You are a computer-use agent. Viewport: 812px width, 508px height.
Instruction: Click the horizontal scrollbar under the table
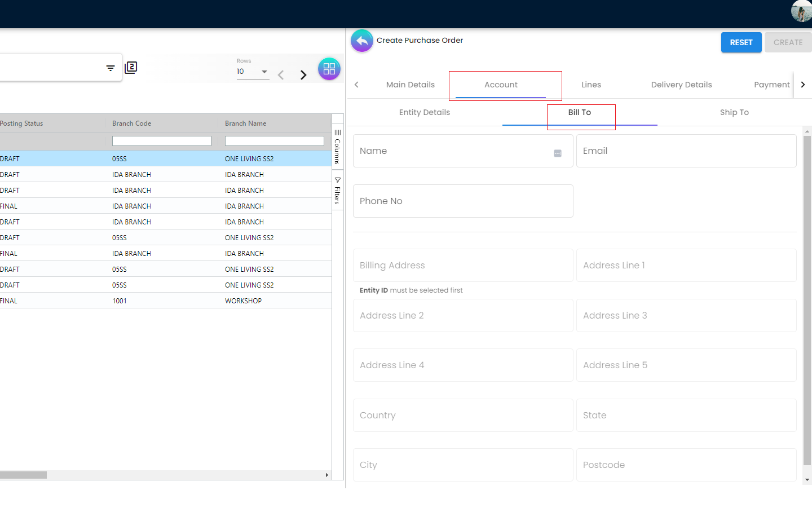[x=23, y=475]
